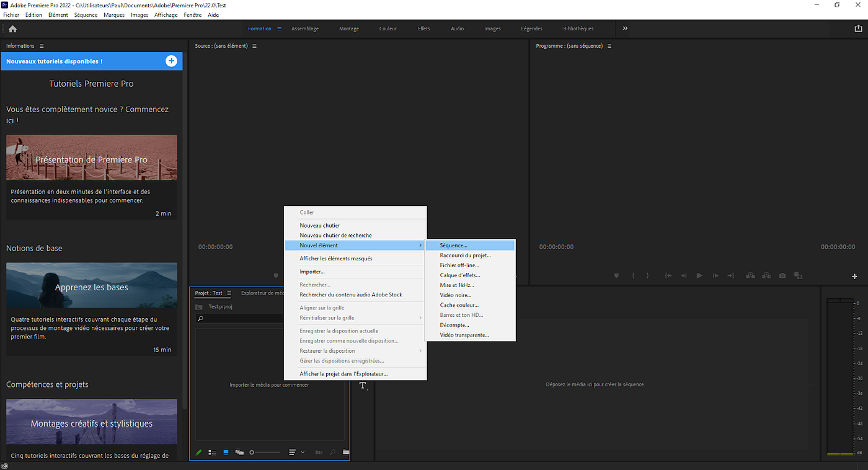Switch Project panel to icon view

pos(226,453)
